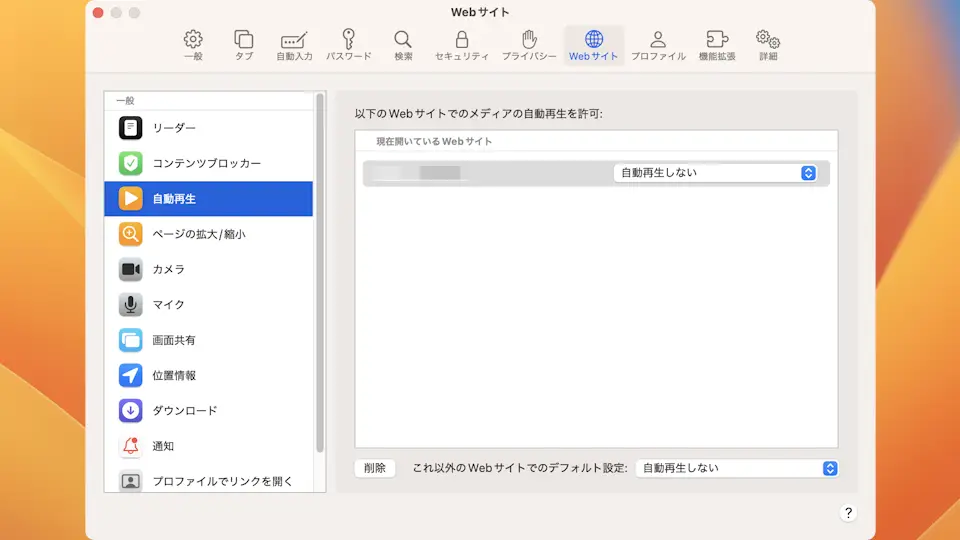Click the sidebar vertical scrollbar
960x540 pixels.
[x=320, y=270]
